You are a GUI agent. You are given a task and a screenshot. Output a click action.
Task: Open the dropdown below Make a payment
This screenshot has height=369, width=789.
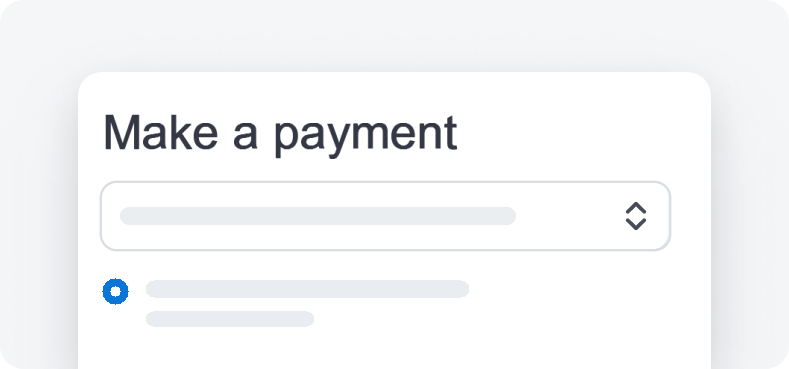point(385,216)
